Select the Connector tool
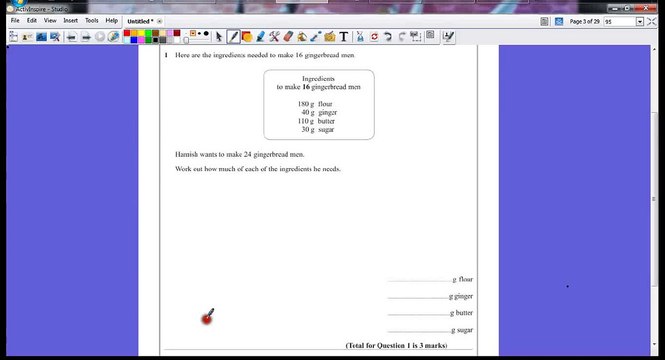This screenshot has width=665, height=360. (x=316, y=37)
